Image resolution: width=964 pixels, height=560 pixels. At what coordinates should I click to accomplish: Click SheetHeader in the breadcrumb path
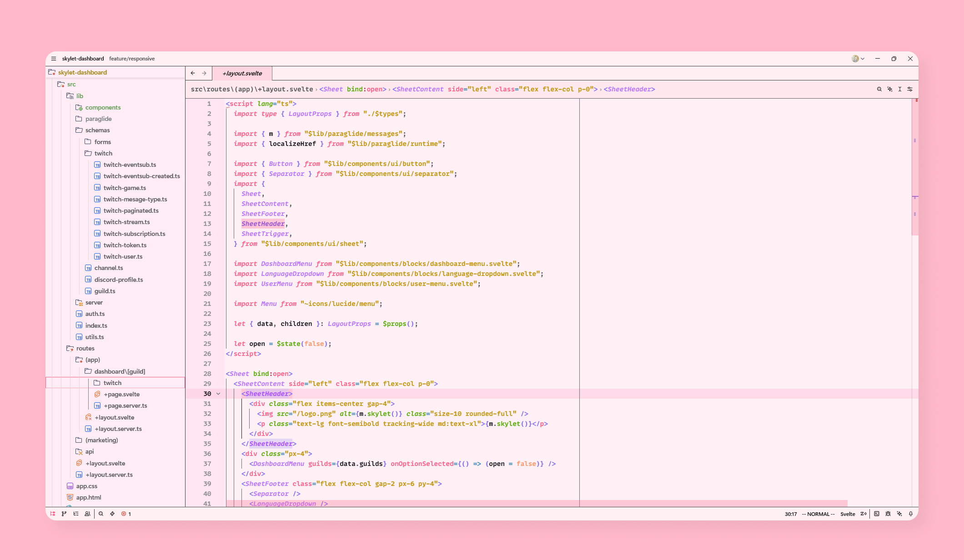[629, 89]
